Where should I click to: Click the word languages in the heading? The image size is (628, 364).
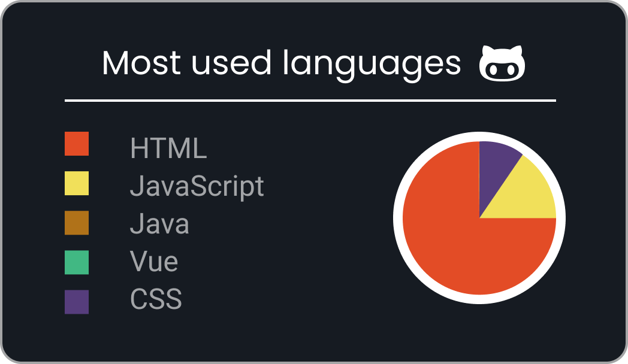pyautogui.click(x=372, y=65)
